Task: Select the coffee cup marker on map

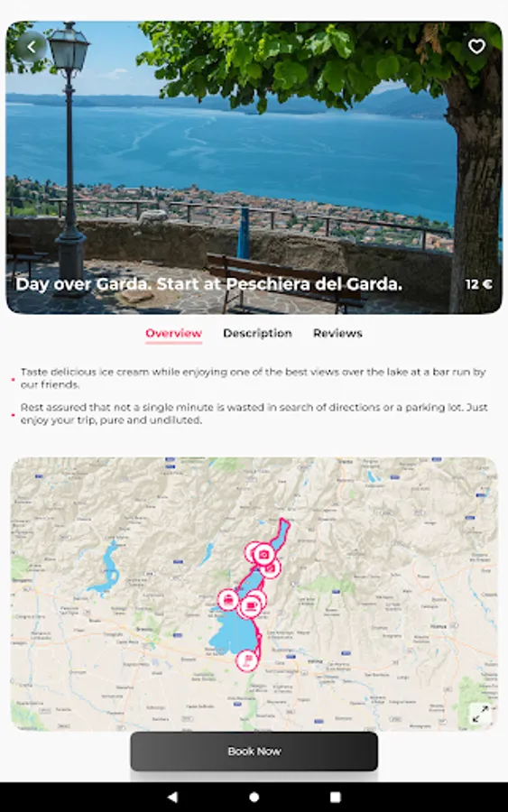Action: tap(252, 604)
